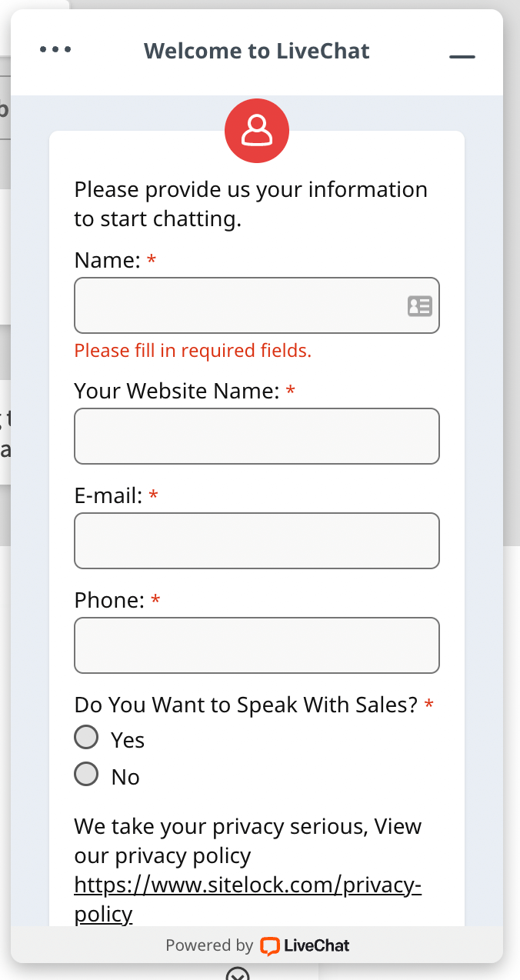520x980 pixels.
Task: Select the Yes radio button
Action: (86, 738)
